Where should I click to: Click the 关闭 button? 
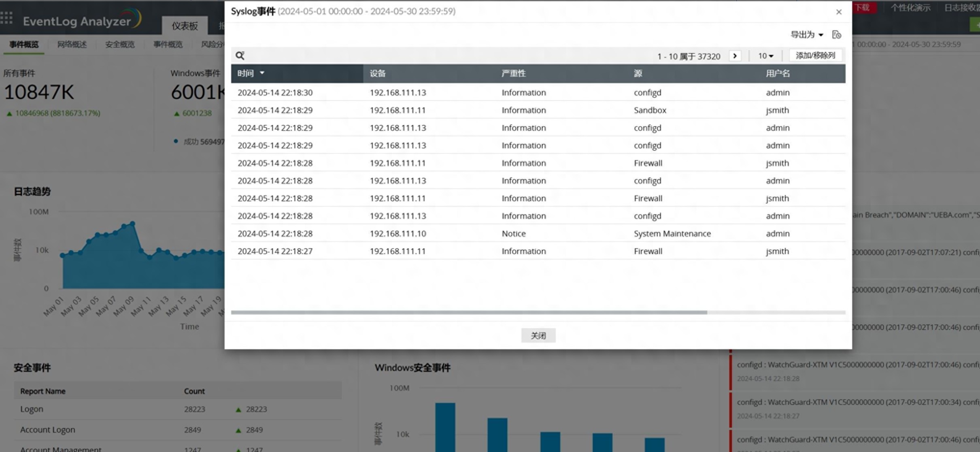(x=538, y=336)
